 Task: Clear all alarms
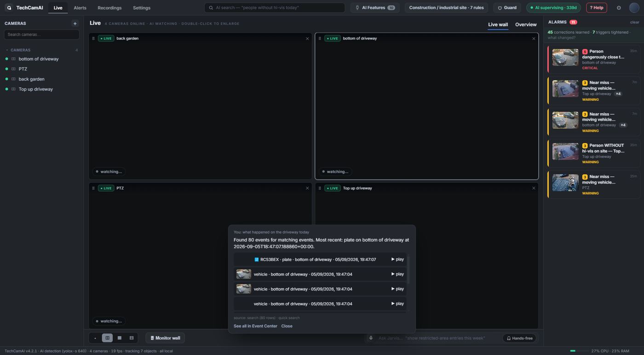[x=634, y=23]
